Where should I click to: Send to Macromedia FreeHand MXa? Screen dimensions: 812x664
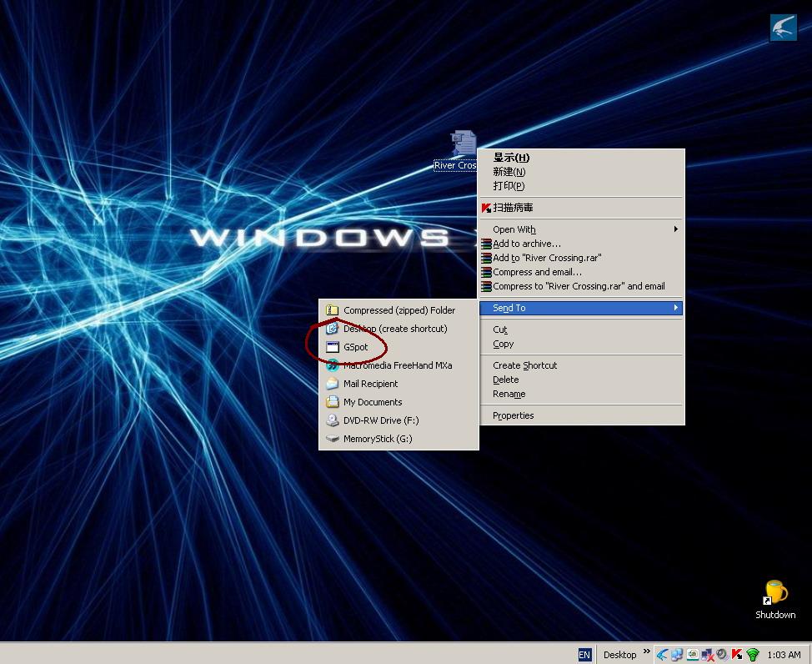398,365
